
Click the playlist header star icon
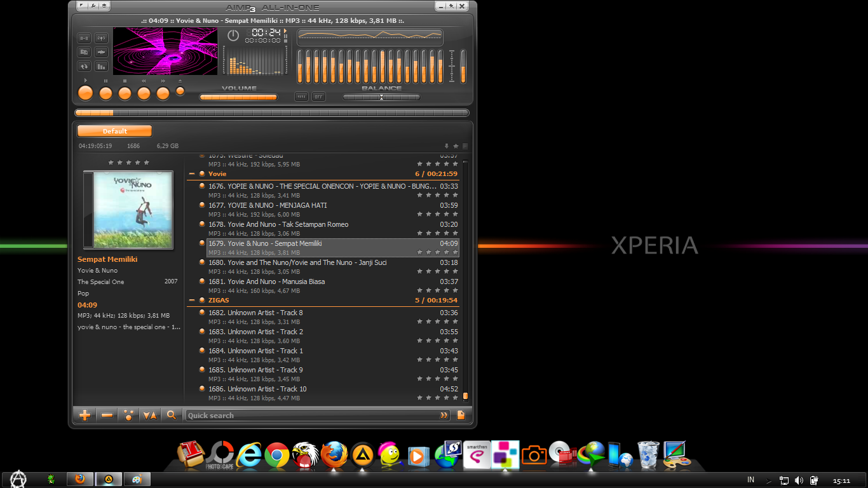pos(456,146)
